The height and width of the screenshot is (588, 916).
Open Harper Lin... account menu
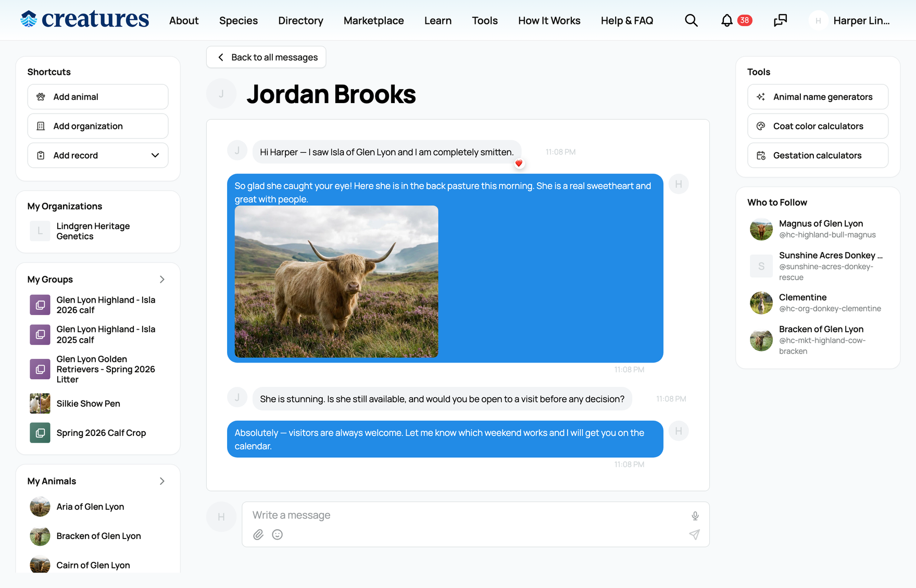861,20
